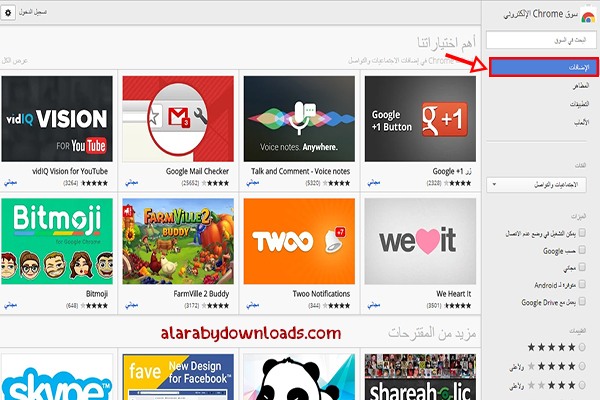Click the Google Mail Checker title
The image size is (600, 400).
[x=197, y=171]
